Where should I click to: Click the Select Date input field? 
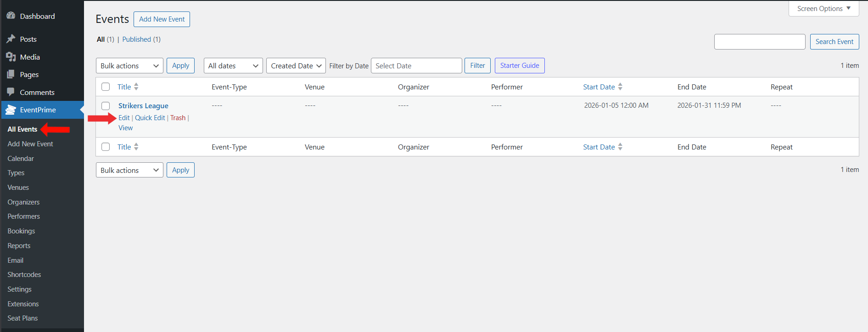click(x=416, y=66)
